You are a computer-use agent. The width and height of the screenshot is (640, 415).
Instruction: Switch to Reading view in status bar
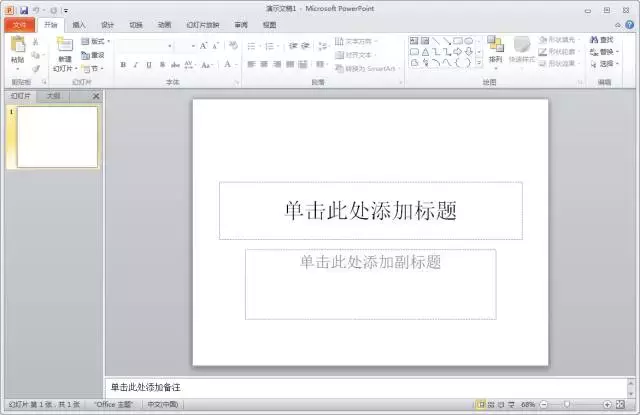pyautogui.click(x=501, y=404)
